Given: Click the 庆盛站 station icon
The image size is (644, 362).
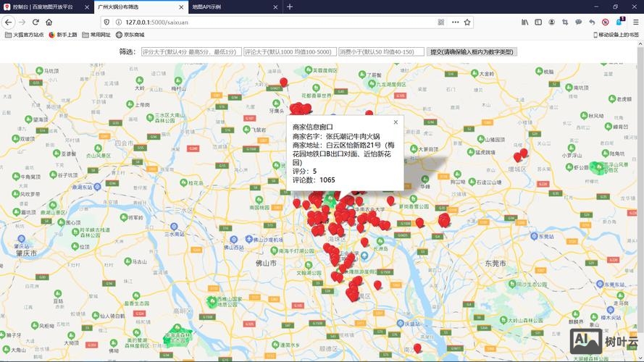Looking at the screenshot, I should point(401,324).
